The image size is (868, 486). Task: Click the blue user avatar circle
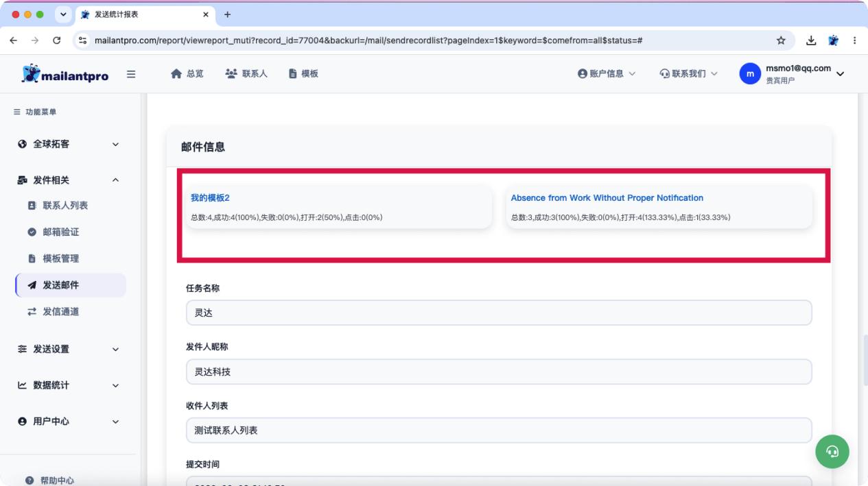click(x=750, y=74)
